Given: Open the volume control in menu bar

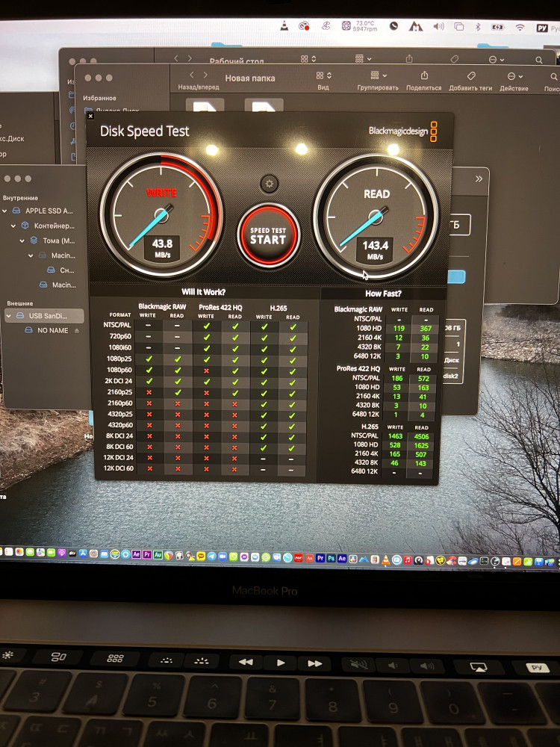Looking at the screenshot, I should pos(438,27).
